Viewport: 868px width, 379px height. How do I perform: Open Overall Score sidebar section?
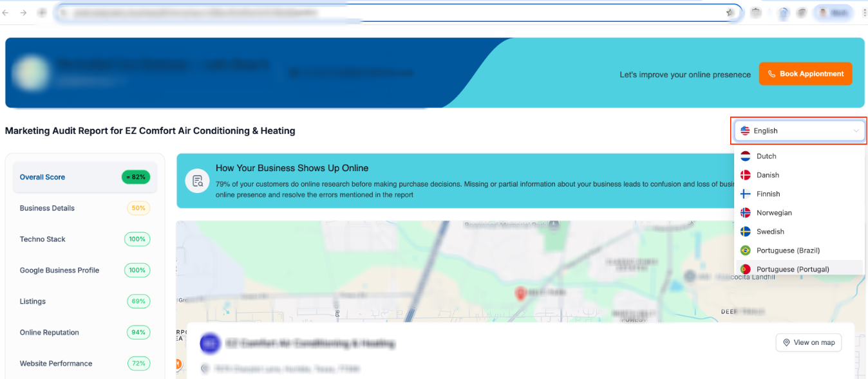tap(85, 177)
